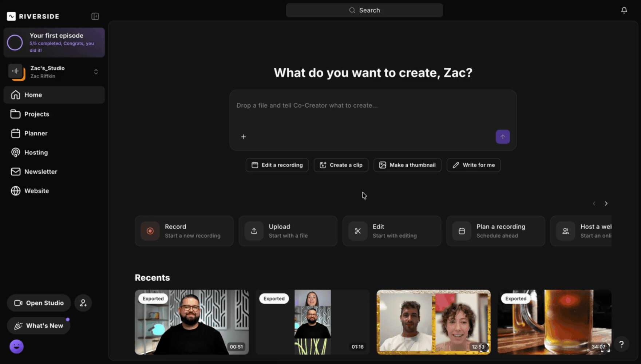Open help with the question mark icon

pos(621,344)
